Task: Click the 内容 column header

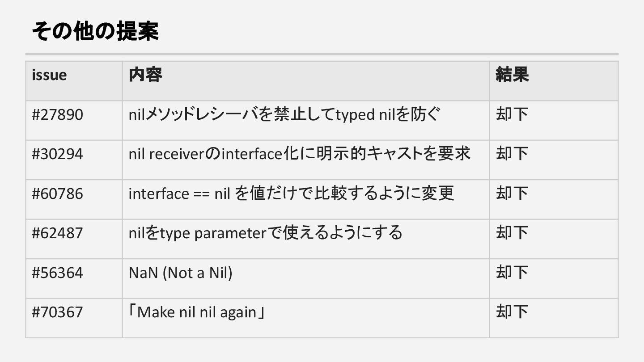Action: coord(145,75)
